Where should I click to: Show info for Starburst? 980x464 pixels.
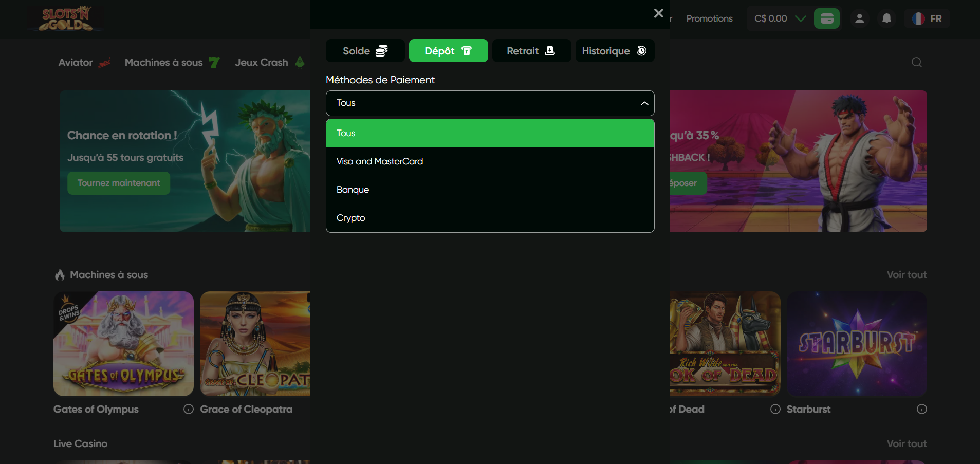[922, 409]
